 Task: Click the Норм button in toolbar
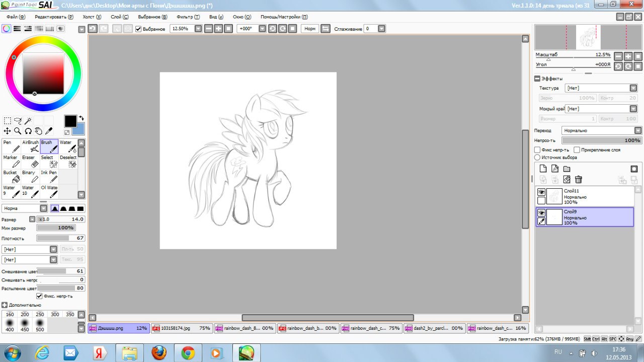pos(310,29)
